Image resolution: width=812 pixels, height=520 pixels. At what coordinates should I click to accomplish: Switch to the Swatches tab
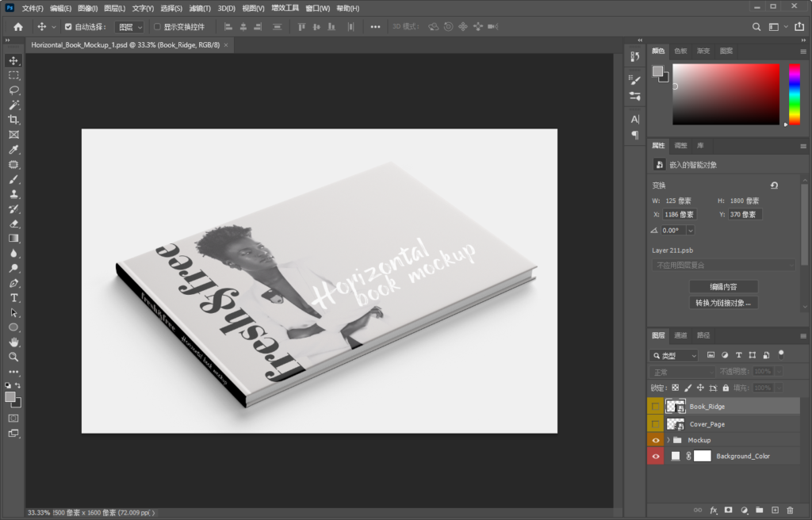pyautogui.click(x=680, y=51)
